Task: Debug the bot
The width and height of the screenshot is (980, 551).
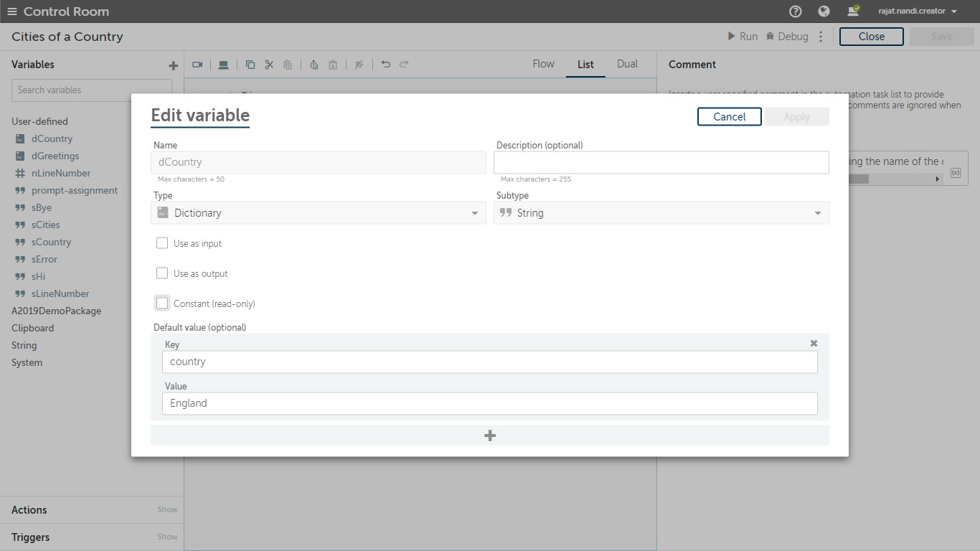Action: [x=787, y=37]
